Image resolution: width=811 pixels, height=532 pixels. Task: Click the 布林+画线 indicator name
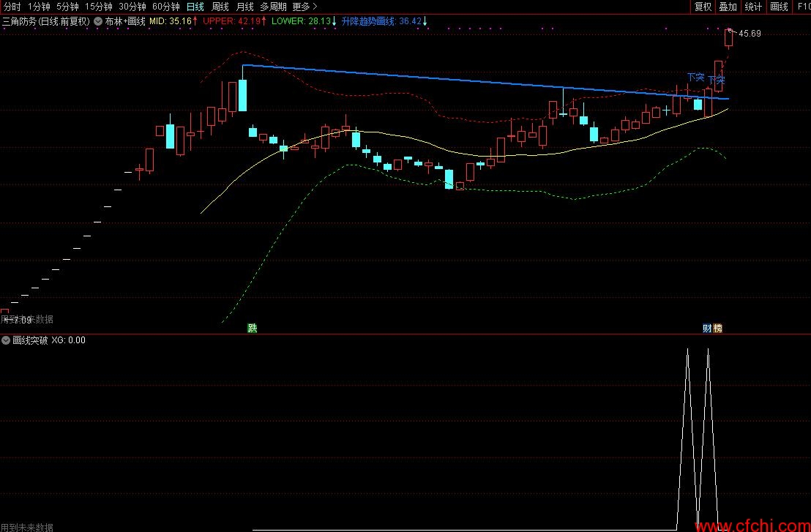click(x=125, y=21)
